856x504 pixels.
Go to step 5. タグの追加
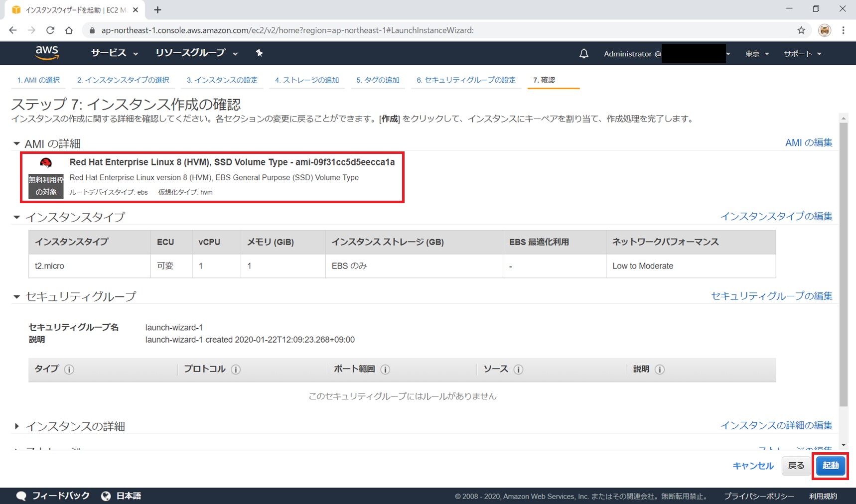click(378, 80)
